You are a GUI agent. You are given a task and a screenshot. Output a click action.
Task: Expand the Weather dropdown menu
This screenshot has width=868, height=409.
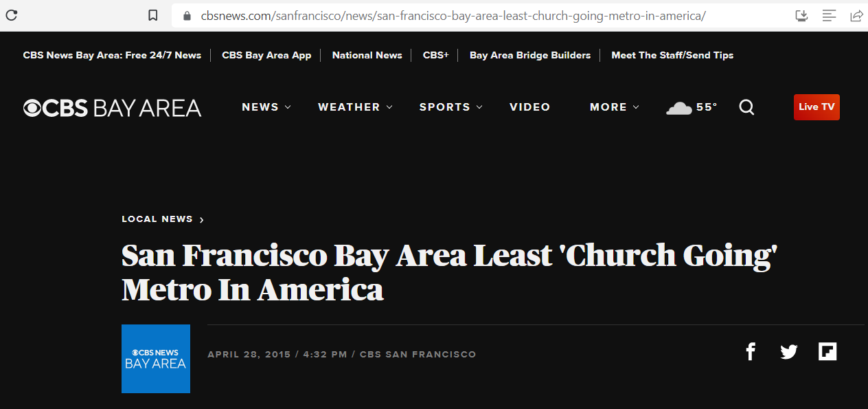click(x=355, y=107)
